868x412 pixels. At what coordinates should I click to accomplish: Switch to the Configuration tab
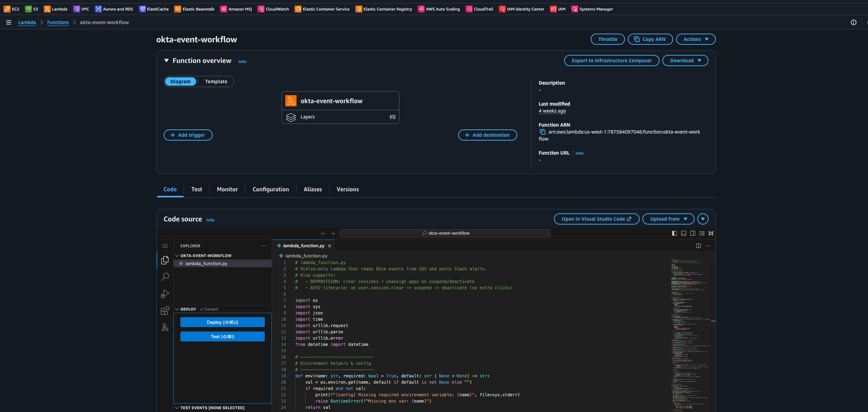pyautogui.click(x=271, y=189)
